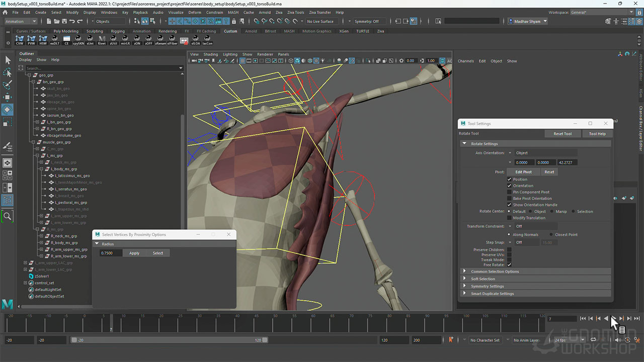Select the Closest Point radio button
This screenshot has height=362, width=644.
click(551, 235)
